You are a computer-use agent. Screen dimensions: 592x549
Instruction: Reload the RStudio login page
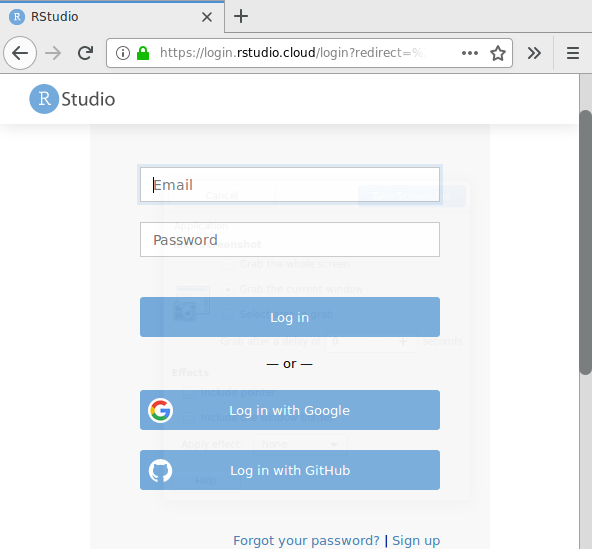click(85, 53)
